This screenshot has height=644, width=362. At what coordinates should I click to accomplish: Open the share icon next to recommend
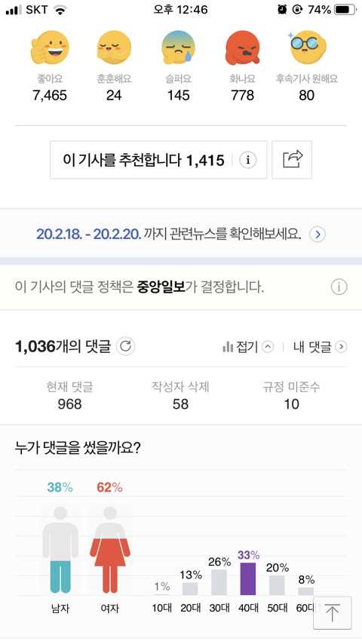point(292,160)
